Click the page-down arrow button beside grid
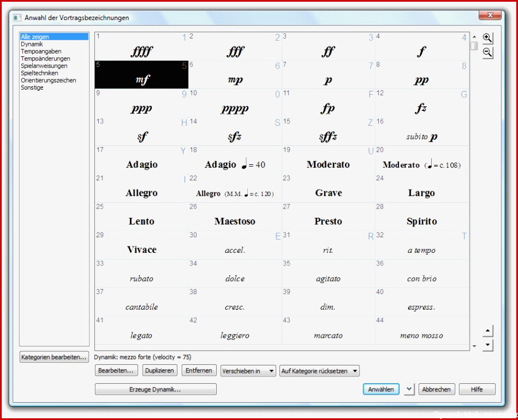Viewport: 518px width, 420px height. click(x=488, y=345)
